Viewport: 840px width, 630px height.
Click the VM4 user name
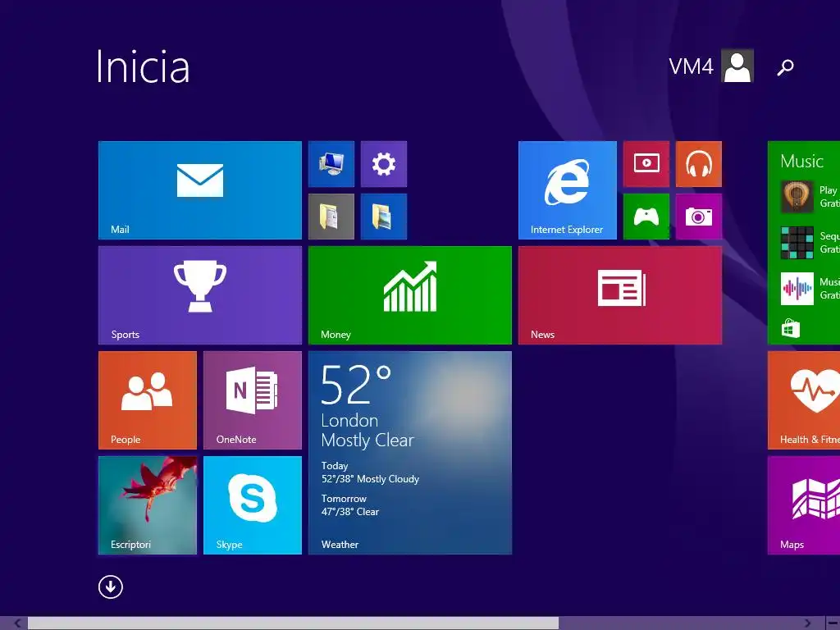(691, 66)
